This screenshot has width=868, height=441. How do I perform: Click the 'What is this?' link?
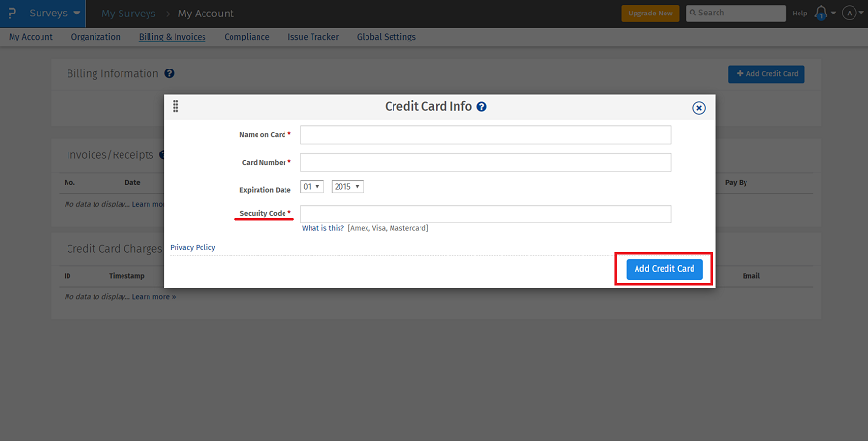[x=322, y=228]
